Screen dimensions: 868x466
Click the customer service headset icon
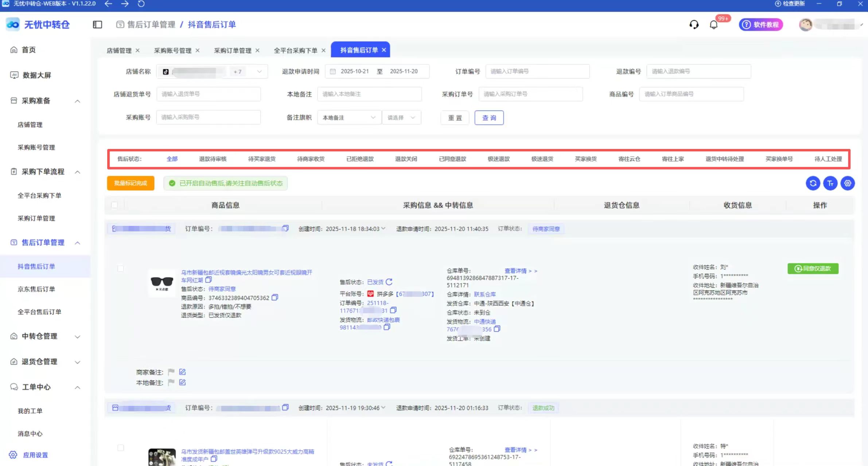[x=694, y=24]
